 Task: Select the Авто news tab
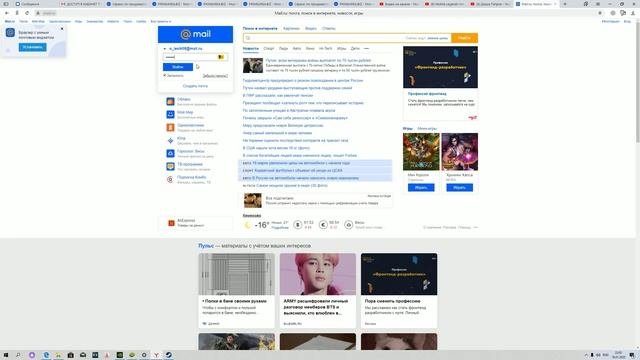tap(297, 49)
